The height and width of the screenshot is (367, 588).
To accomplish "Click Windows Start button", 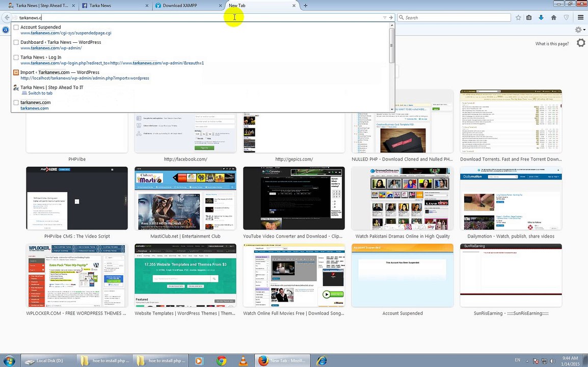I will tap(9, 360).
